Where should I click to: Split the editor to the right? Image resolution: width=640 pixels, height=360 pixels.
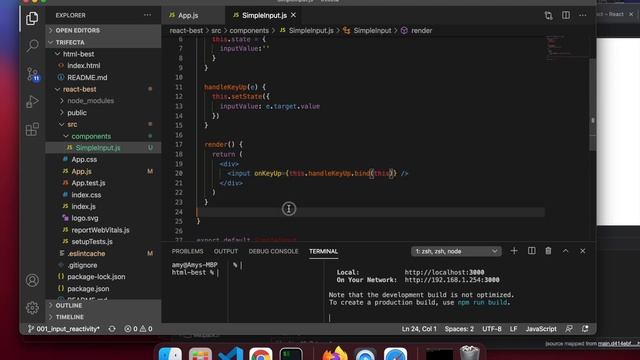coord(566,15)
